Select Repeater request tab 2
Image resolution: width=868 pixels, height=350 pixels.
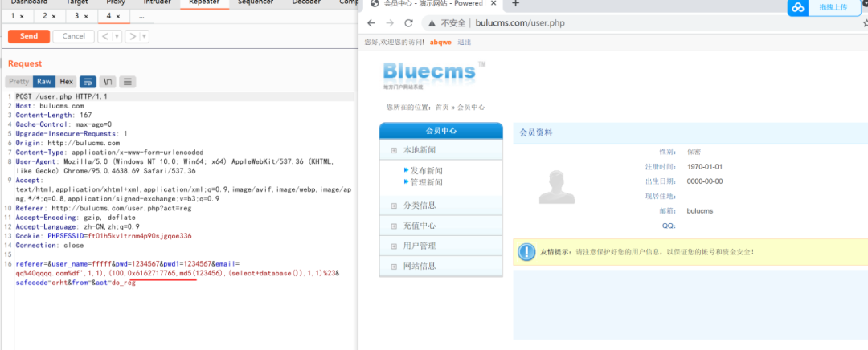pos(45,16)
